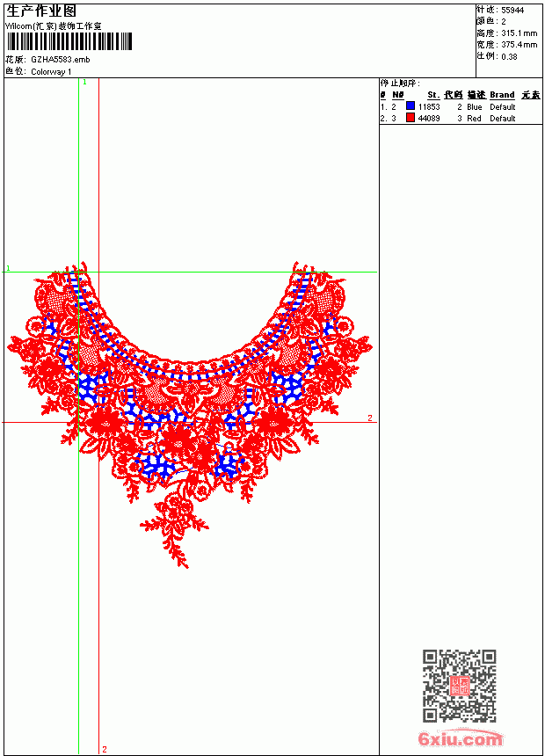Click the 6xiu.com watermark logo
545x756 pixels.
[460, 738]
